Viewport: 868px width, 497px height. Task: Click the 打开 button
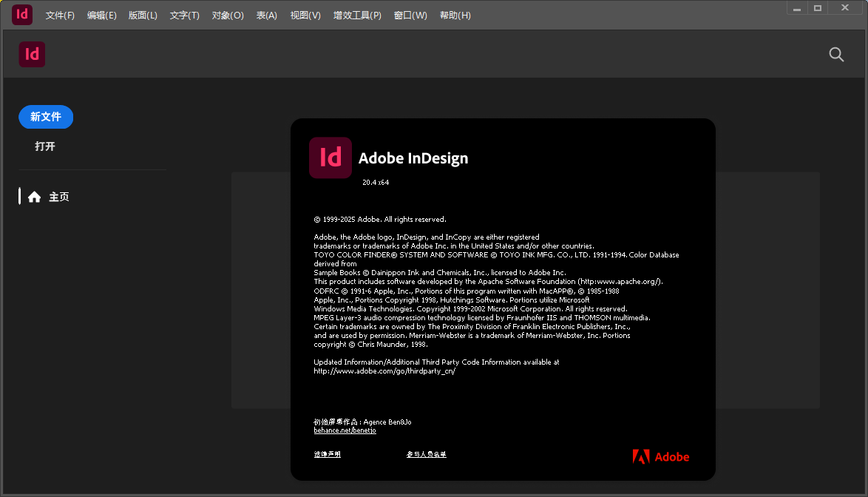[45, 146]
